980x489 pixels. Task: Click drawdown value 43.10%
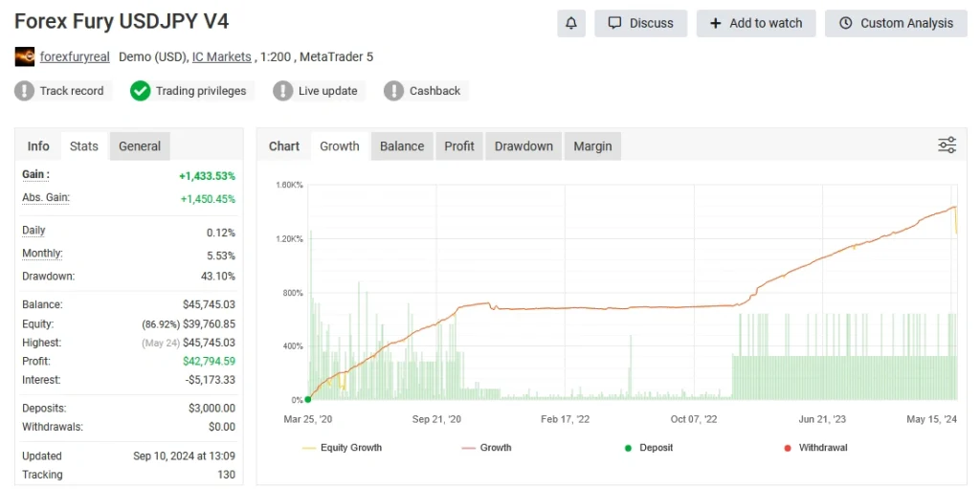tap(218, 276)
